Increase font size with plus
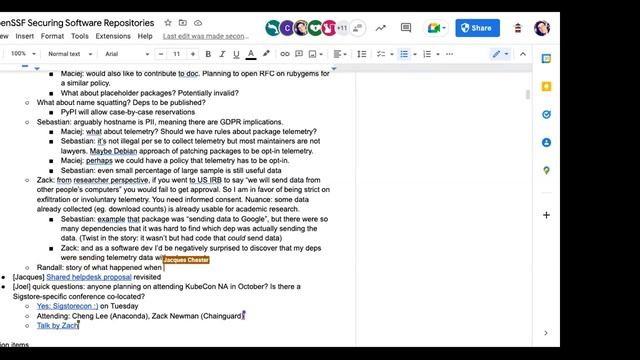Viewport: 640px width, 360px height. click(x=193, y=54)
